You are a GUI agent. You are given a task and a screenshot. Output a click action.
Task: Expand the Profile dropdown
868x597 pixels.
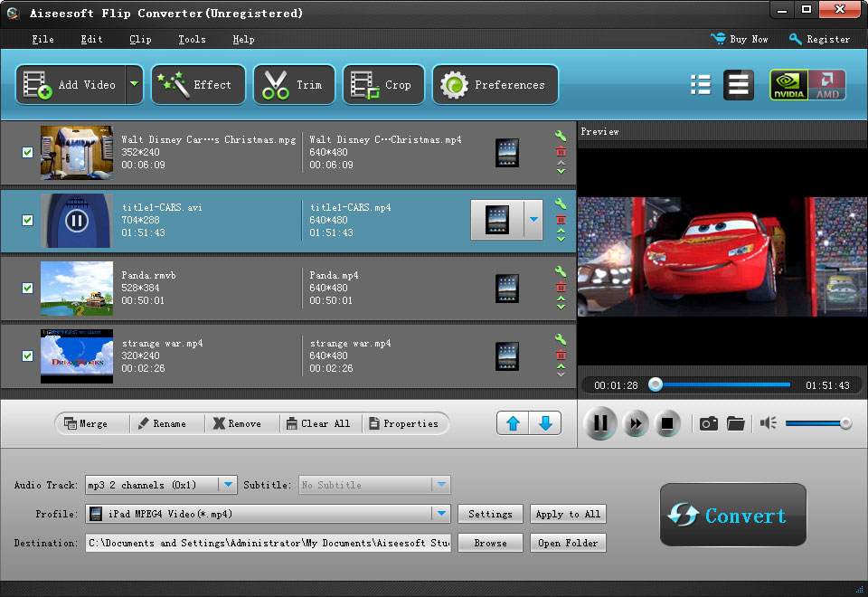coord(440,514)
